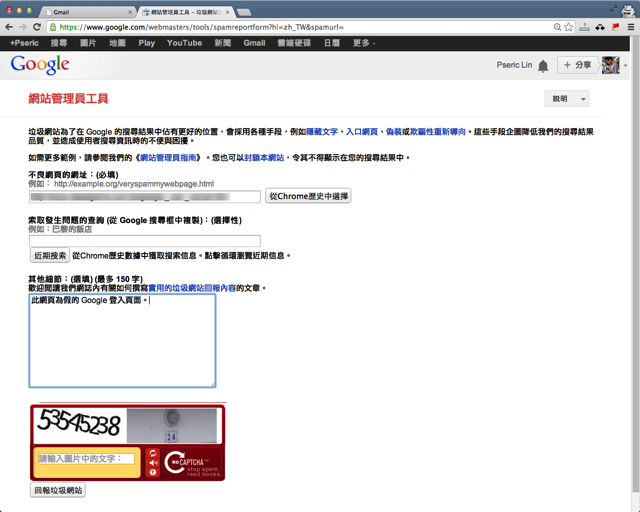
Task: Reload the page with refresh icon
Action: point(37,27)
